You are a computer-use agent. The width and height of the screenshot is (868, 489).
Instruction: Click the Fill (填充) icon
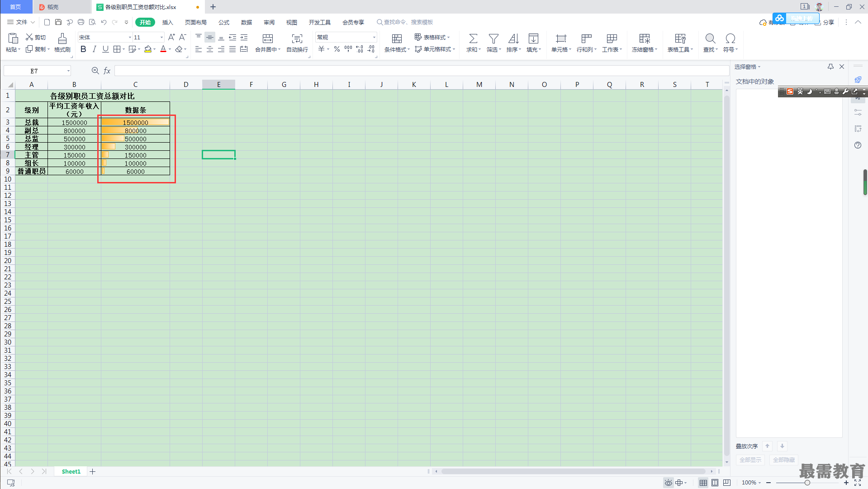tap(534, 38)
